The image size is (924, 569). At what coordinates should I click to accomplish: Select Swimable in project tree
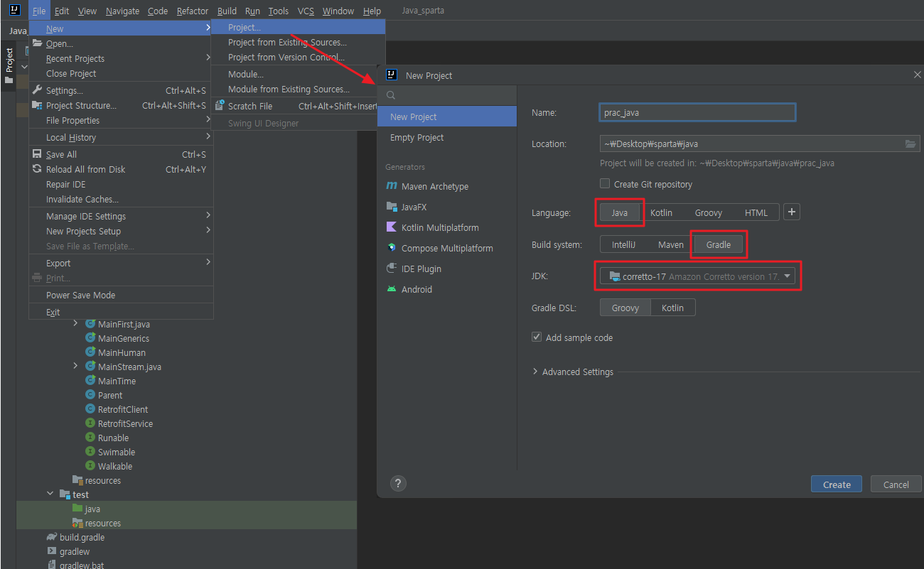pyautogui.click(x=117, y=452)
